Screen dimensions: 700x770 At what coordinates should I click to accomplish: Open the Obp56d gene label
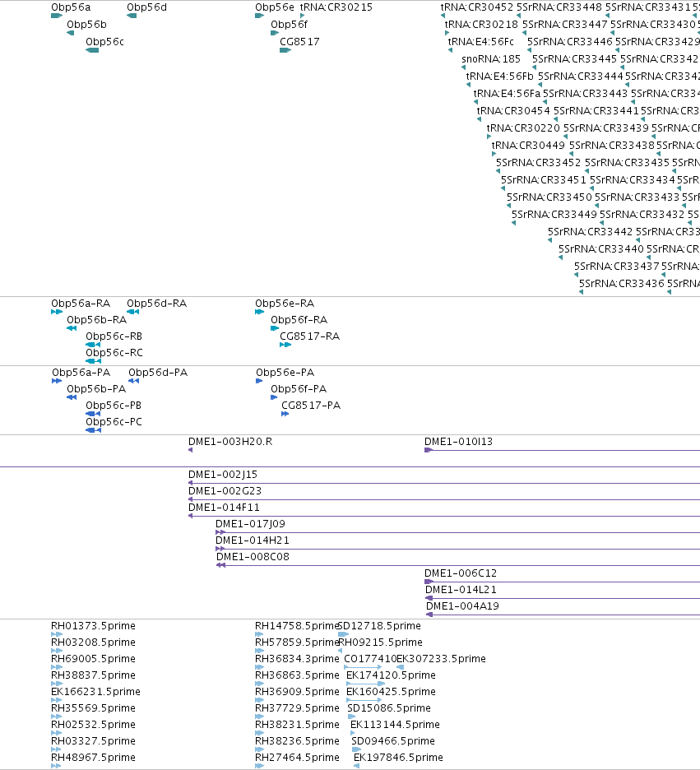coord(146,7)
